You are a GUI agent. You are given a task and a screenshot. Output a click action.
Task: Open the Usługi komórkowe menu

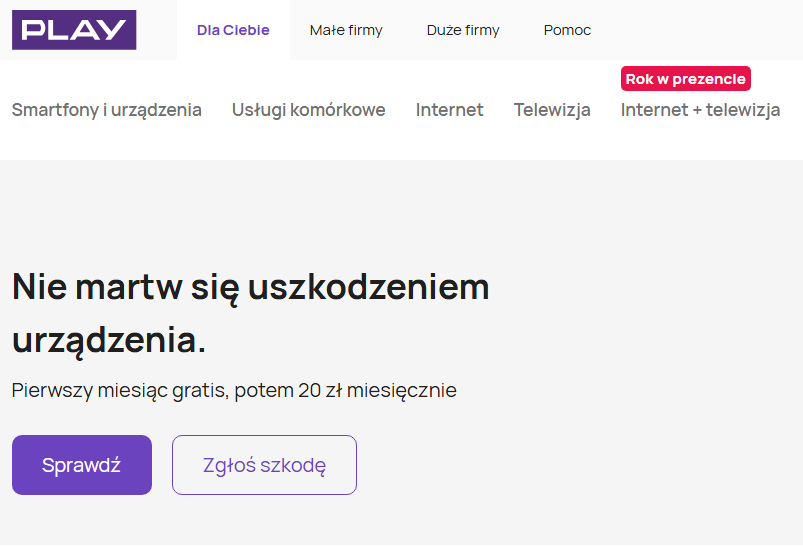click(x=308, y=110)
